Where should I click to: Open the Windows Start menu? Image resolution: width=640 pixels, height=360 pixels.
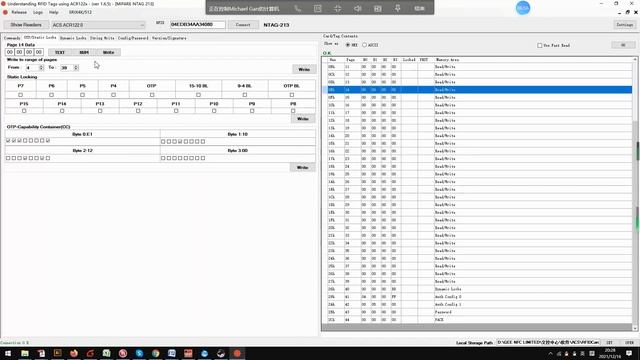[x=8, y=353]
